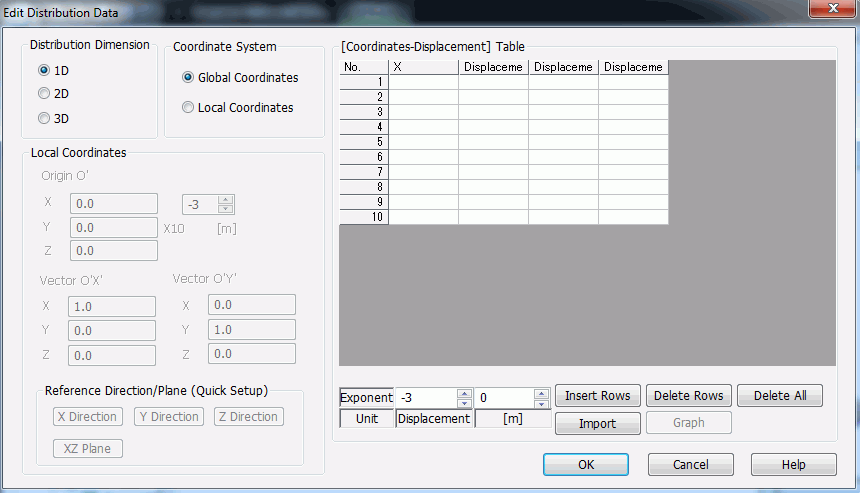Select 3D distribution dimension radio button

point(44,118)
